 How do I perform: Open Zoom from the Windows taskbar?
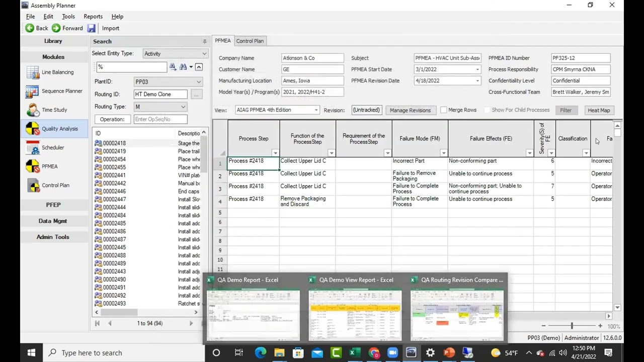tap(392, 353)
